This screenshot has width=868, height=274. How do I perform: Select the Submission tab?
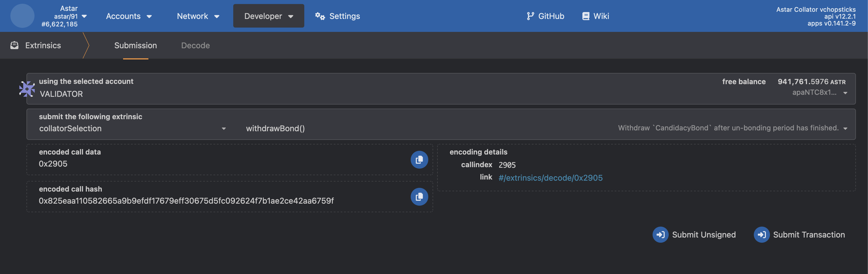click(135, 45)
